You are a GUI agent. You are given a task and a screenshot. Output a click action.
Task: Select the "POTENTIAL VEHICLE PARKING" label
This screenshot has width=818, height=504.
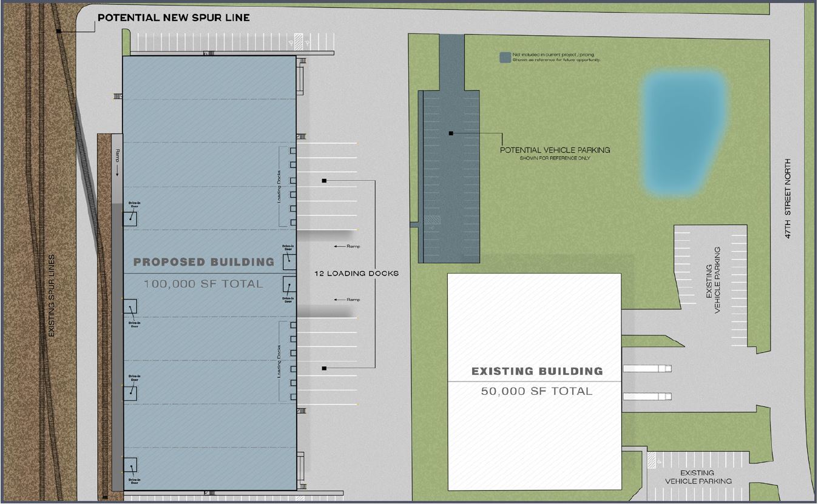pyautogui.click(x=555, y=150)
